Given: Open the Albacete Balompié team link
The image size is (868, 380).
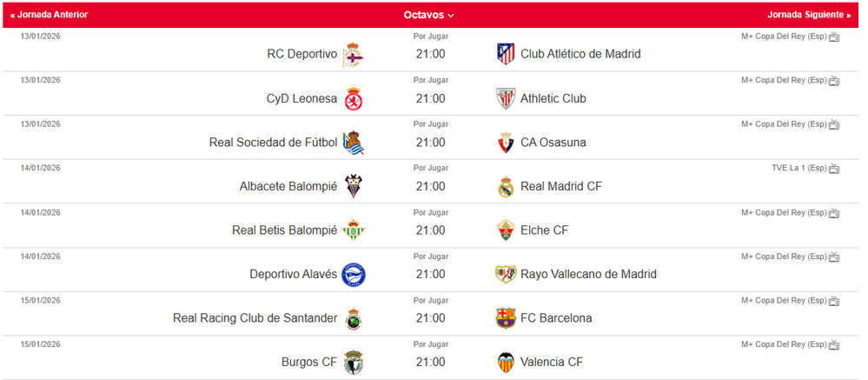Looking at the screenshot, I should 288,186.
